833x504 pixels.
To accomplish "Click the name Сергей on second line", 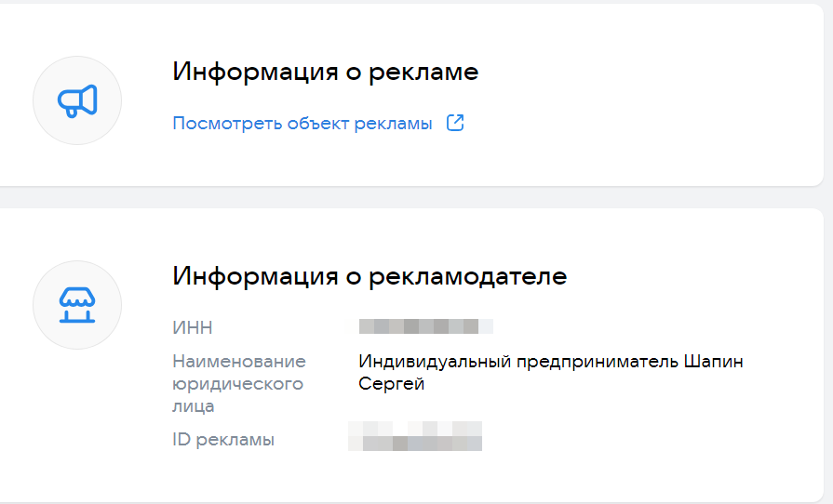I will pyautogui.click(x=392, y=383).
